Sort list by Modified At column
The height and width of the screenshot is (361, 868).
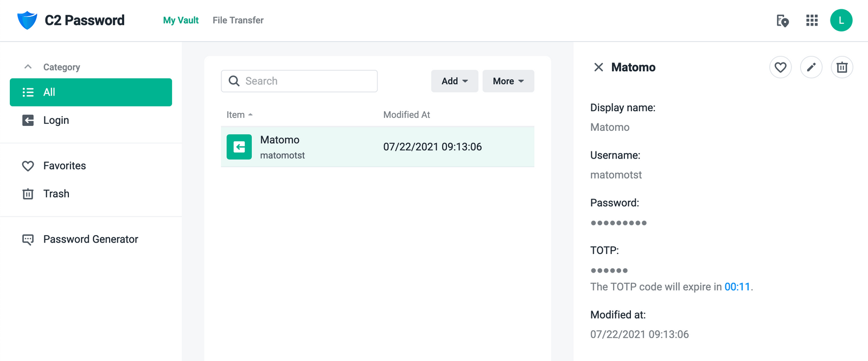click(x=406, y=115)
